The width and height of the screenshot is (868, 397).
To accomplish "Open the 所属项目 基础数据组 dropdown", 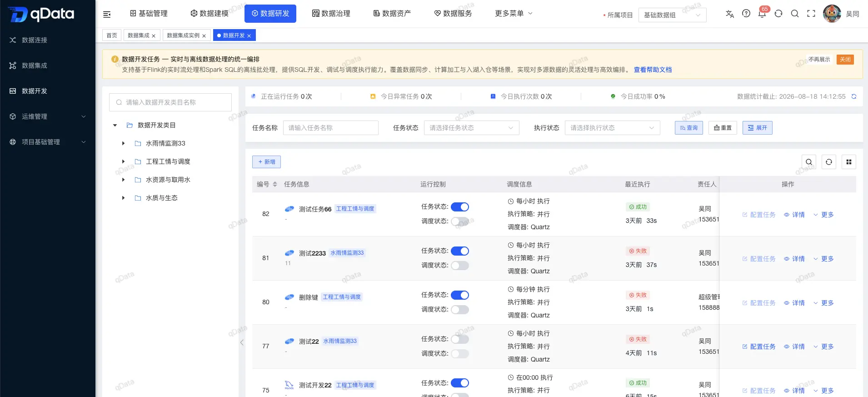I will click(x=673, y=15).
